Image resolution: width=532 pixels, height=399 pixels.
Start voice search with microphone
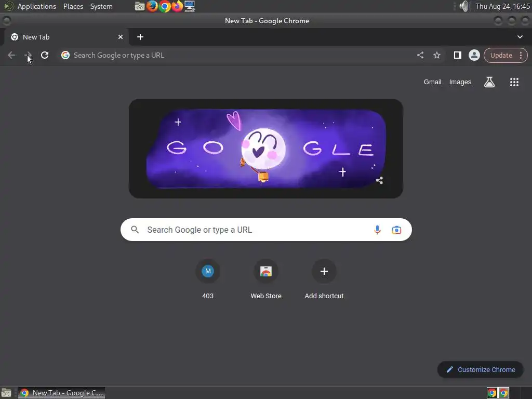(377, 230)
